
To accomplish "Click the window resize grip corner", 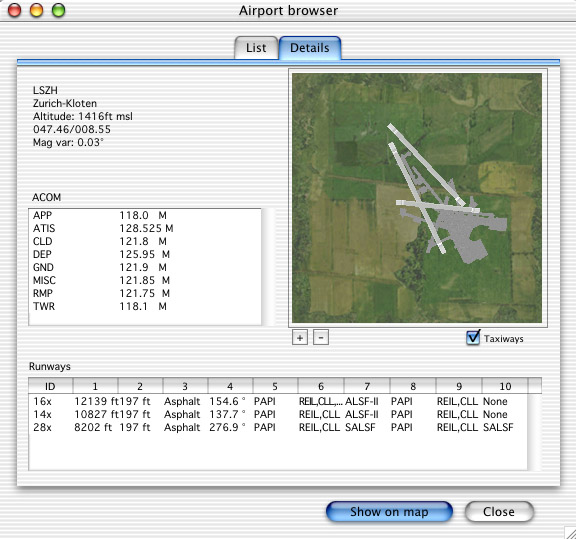I will point(570,532).
